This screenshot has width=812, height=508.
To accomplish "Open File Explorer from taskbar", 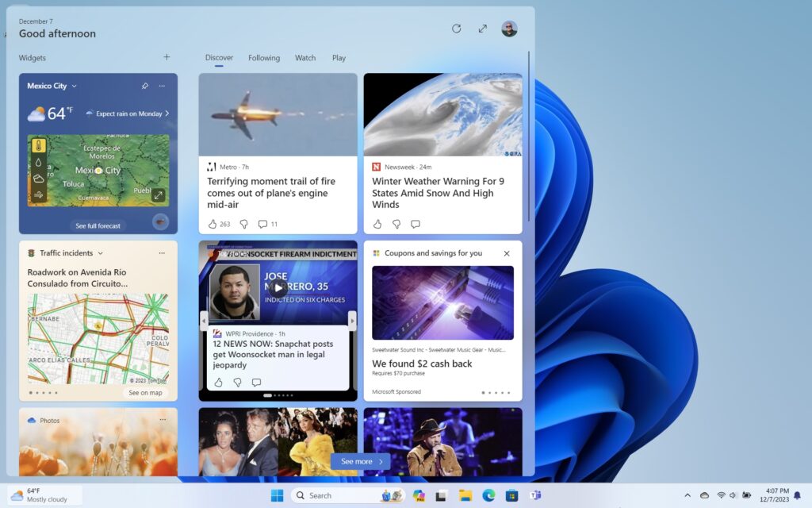I will tap(465, 495).
